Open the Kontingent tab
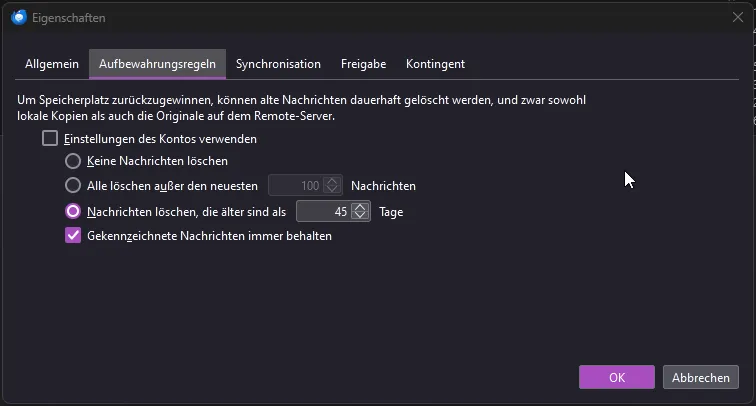 click(435, 64)
